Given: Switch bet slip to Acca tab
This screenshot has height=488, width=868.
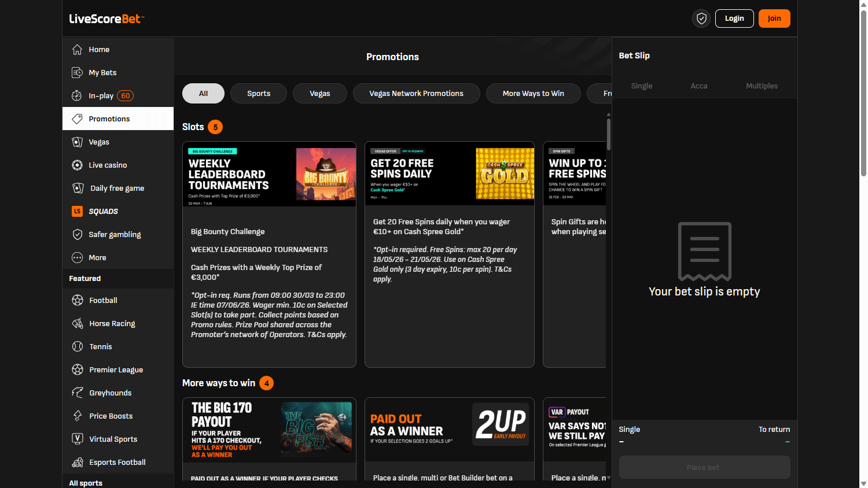Looking at the screenshot, I should [699, 86].
